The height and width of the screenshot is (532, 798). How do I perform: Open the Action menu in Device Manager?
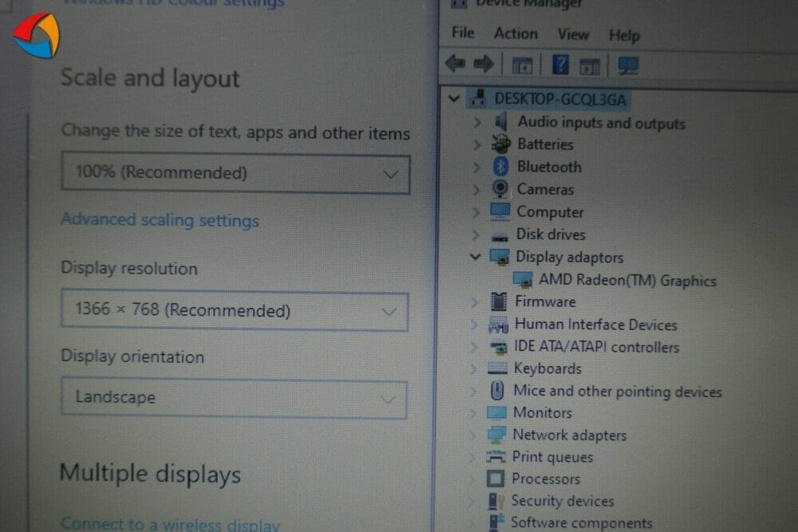coord(516,33)
